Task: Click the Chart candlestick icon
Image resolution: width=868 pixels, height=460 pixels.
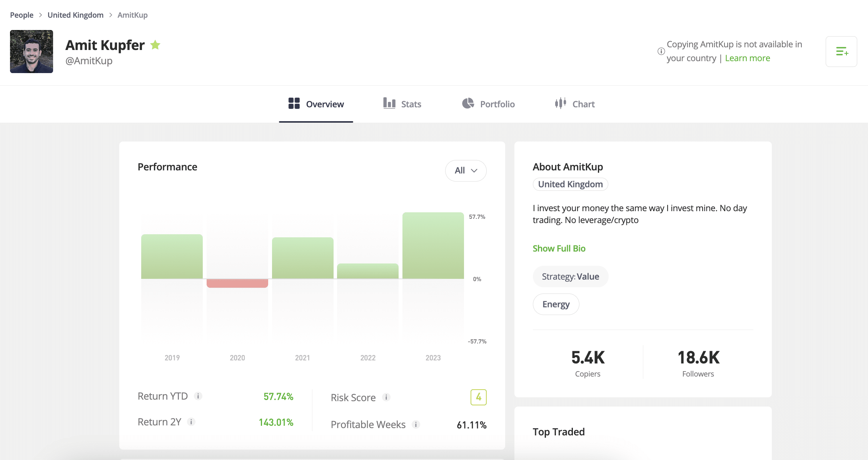Action: 561,103
